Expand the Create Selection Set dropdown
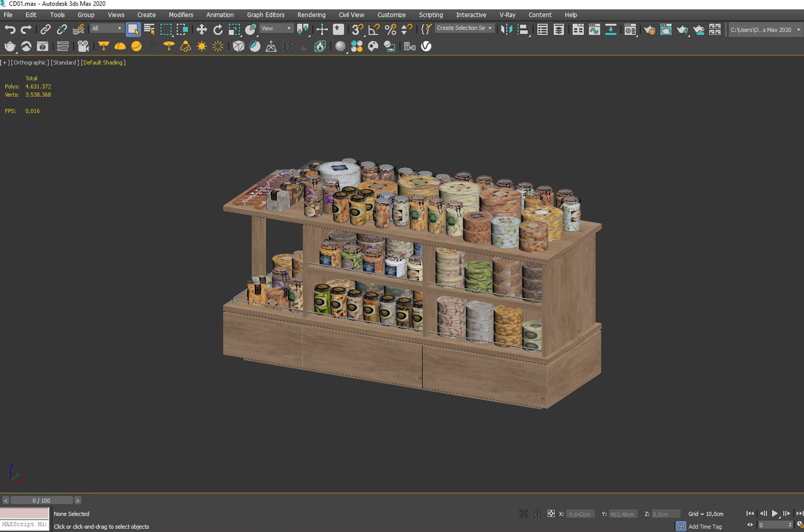 464,28
